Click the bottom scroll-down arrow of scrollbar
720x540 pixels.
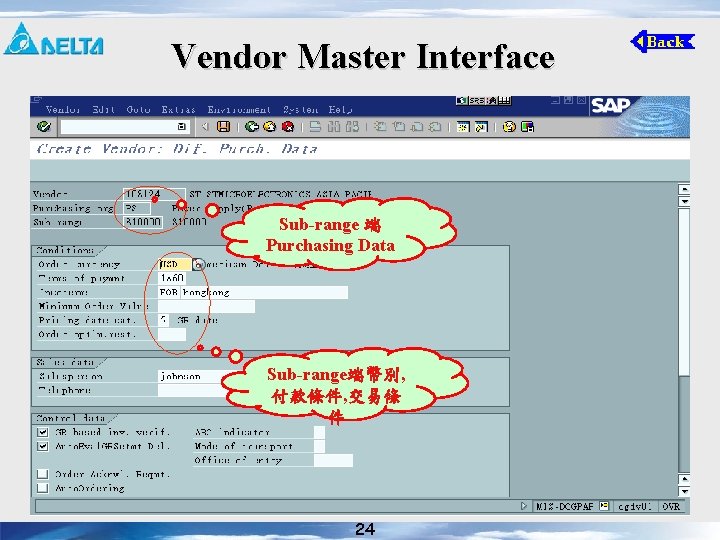coord(684,491)
